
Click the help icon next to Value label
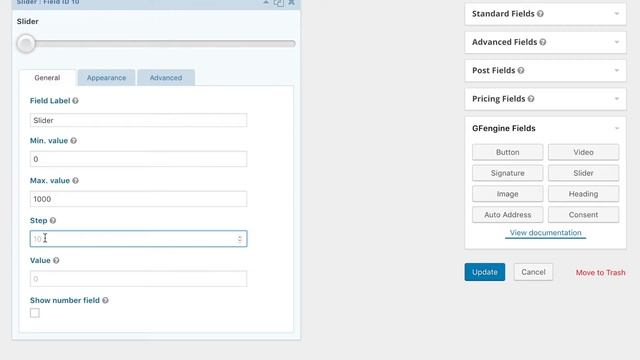point(56,260)
